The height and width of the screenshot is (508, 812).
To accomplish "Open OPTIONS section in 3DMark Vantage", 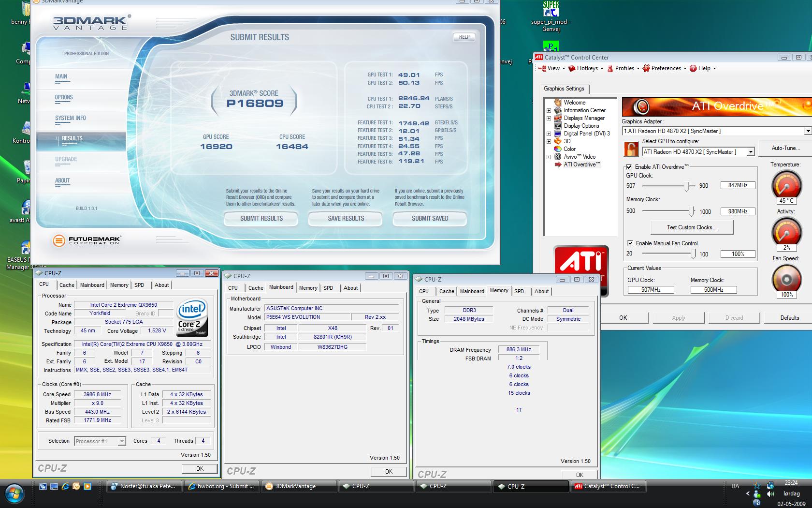I will pyautogui.click(x=64, y=97).
